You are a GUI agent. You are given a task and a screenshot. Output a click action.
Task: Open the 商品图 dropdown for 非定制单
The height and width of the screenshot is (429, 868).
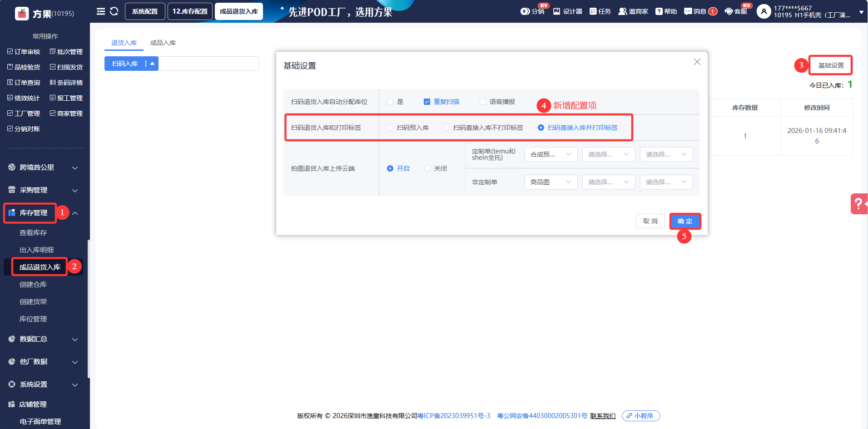pyautogui.click(x=551, y=182)
